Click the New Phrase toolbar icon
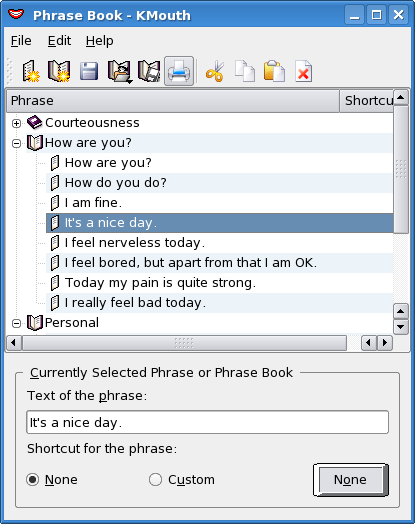Screen dimensions: 415x524 click(31, 71)
